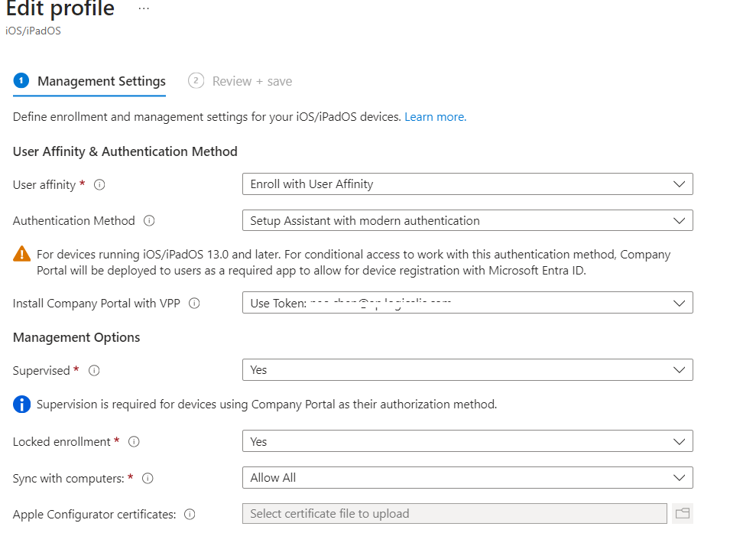This screenshot has height=546, width=756.
Task: Click the Authentication Method info icon
Action: (x=149, y=221)
